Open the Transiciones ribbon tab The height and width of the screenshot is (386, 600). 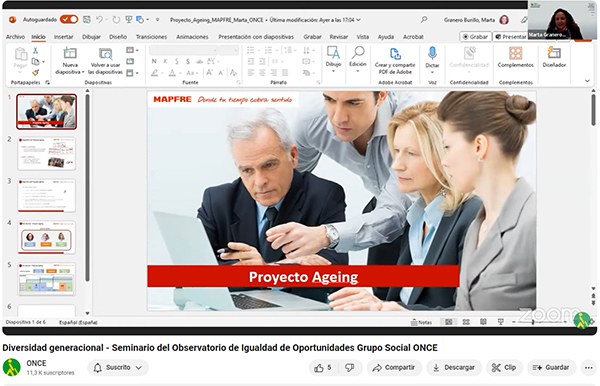pyautogui.click(x=152, y=37)
